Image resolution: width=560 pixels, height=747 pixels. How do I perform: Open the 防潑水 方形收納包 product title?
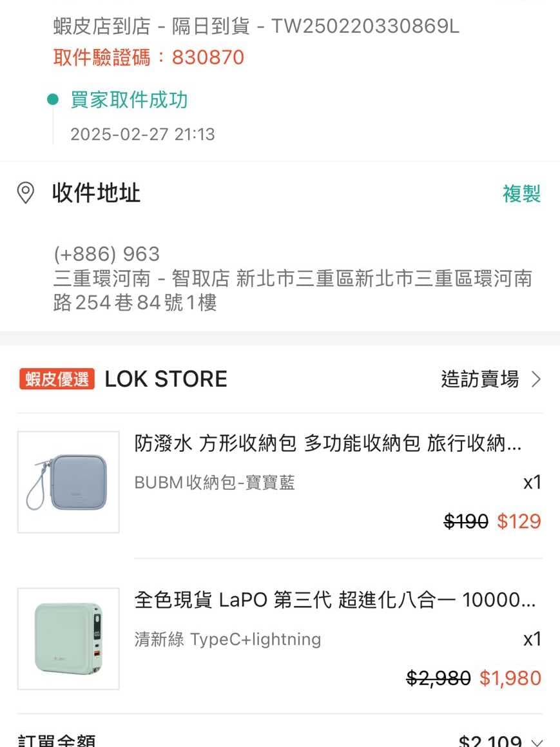(327, 443)
